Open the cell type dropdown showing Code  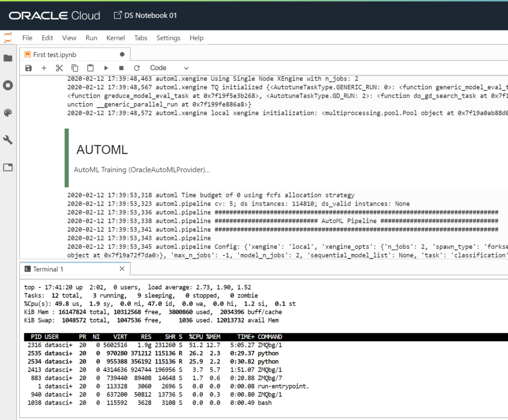pos(168,67)
